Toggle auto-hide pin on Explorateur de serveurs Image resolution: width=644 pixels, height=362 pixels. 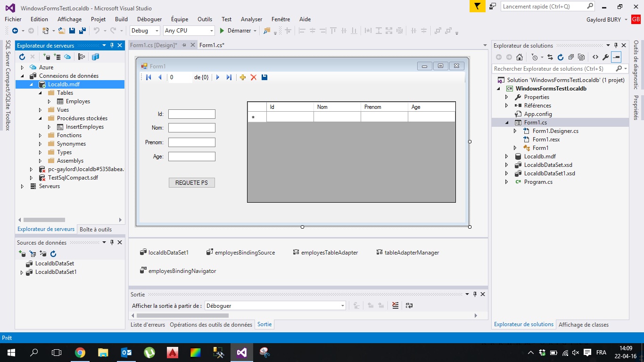pyautogui.click(x=112, y=45)
